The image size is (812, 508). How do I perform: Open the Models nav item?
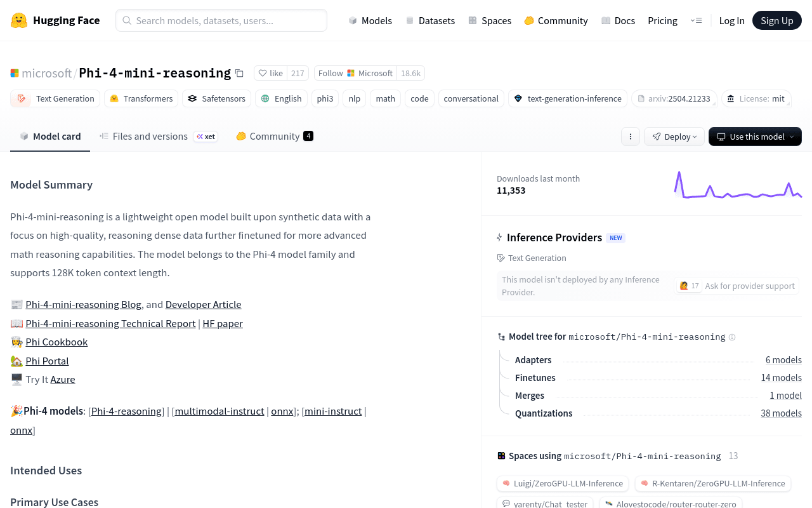(370, 20)
